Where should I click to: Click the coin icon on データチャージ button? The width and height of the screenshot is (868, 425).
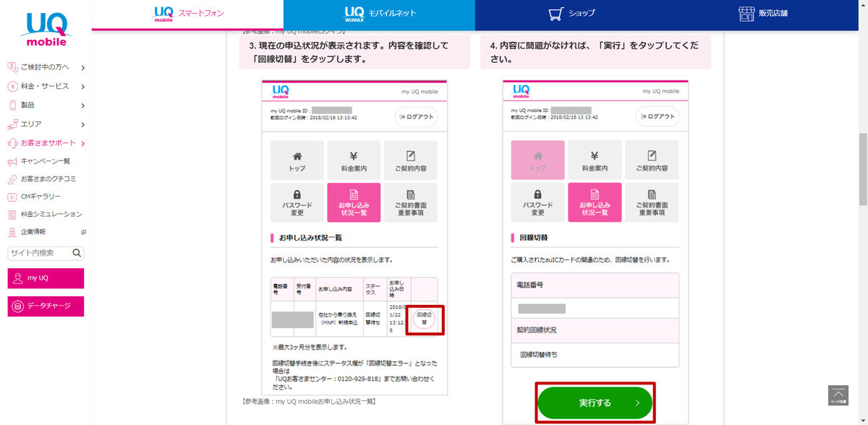(18, 306)
